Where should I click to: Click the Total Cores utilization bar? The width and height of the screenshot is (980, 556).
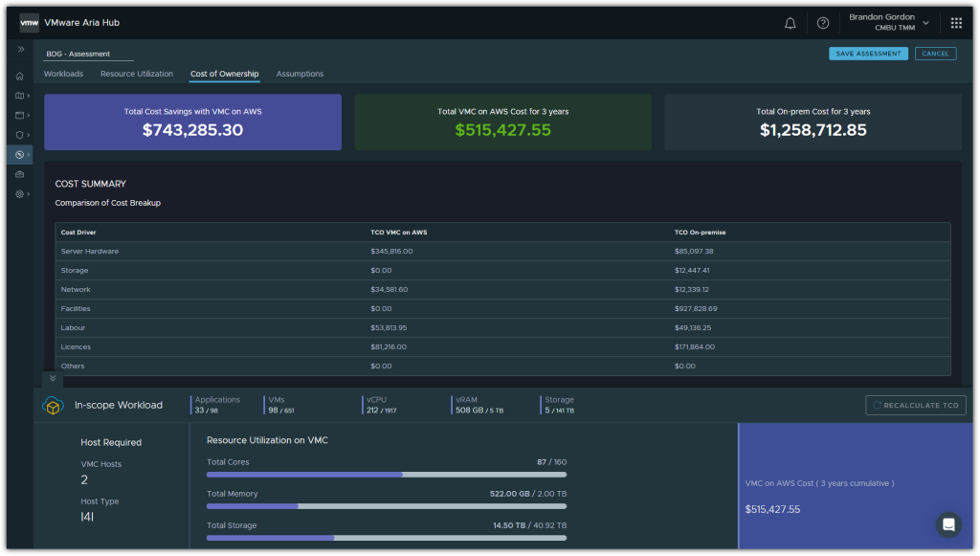[x=386, y=474]
